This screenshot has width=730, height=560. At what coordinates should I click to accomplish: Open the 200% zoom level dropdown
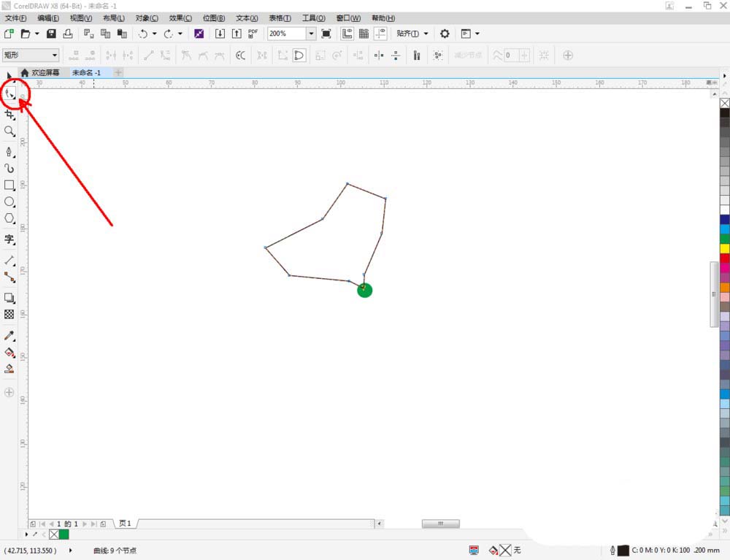pyautogui.click(x=311, y=34)
